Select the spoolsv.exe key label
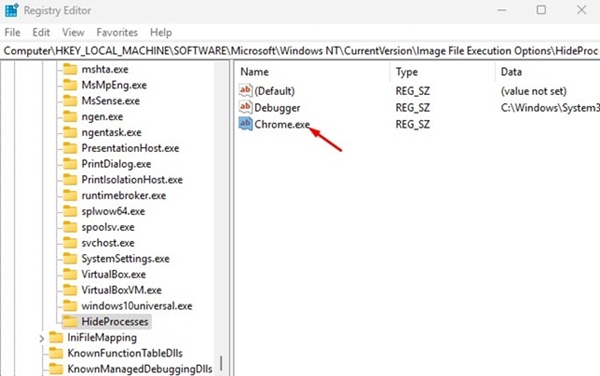Screen dimensions: 600x376 tap(108, 227)
